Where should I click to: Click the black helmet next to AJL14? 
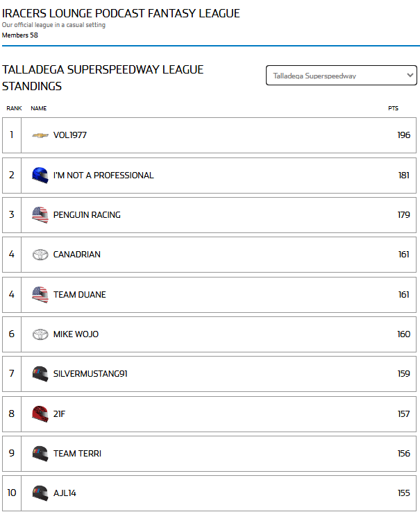coord(40,493)
